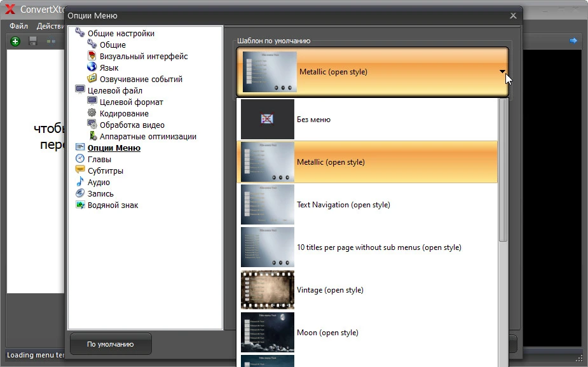Click the monitor icon beside Целевой формат
This screenshot has height=367, width=588.
[92, 101]
